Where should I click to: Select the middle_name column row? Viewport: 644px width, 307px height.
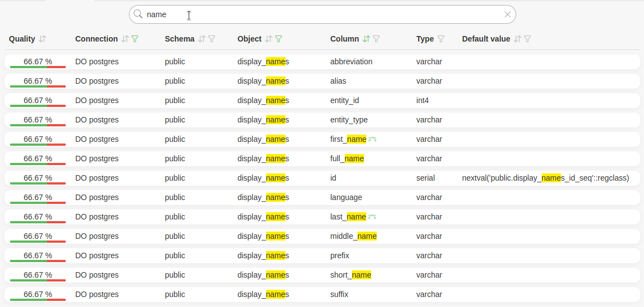coord(353,236)
